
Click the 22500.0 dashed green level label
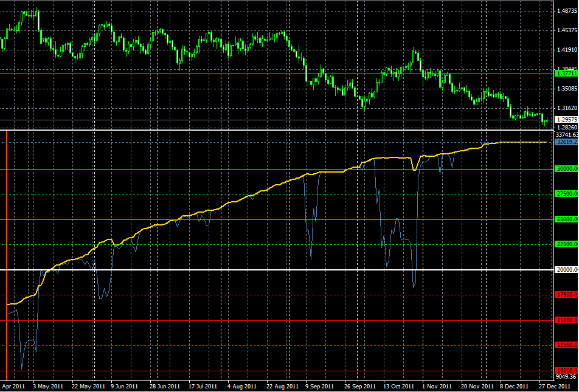pyautogui.click(x=566, y=245)
